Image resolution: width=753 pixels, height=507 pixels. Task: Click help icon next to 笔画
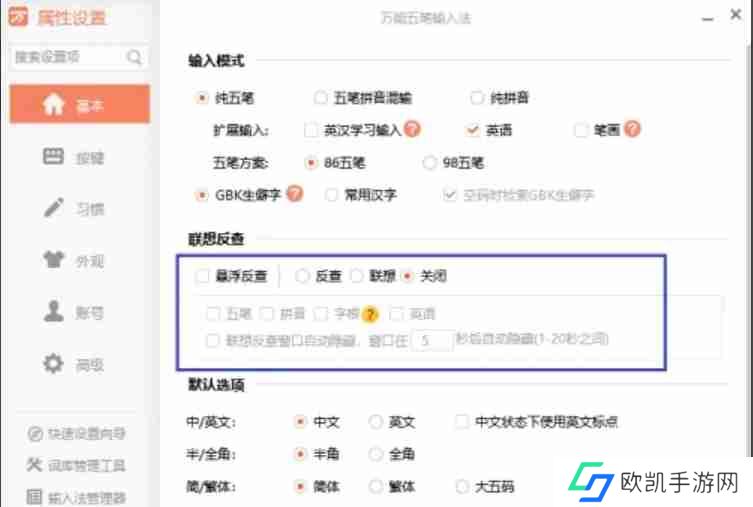coord(632,129)
